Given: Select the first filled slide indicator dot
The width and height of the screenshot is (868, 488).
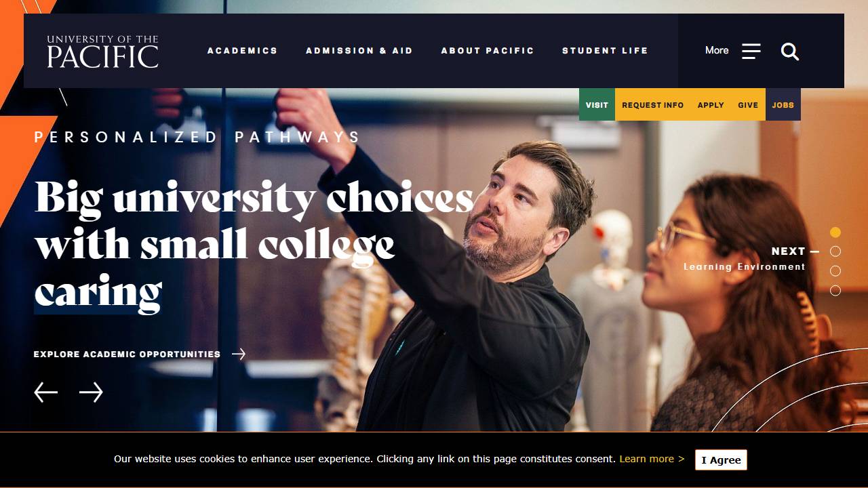Looking at the screenshot, I should (835, 232).
